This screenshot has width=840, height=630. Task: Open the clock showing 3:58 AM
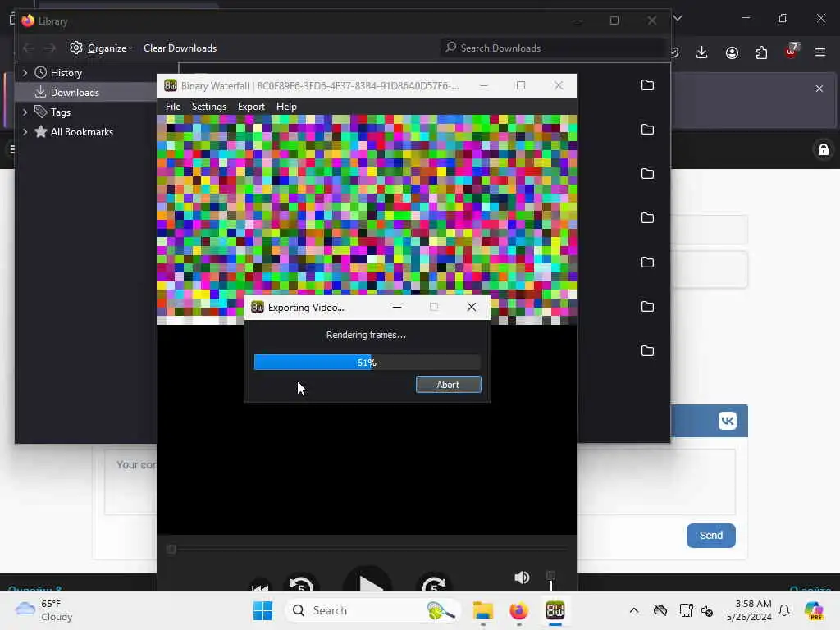pyautogui.click(x=749, y=610)
